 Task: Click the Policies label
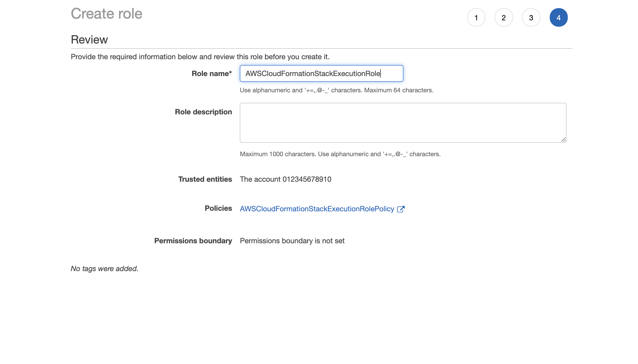[218, 208]
